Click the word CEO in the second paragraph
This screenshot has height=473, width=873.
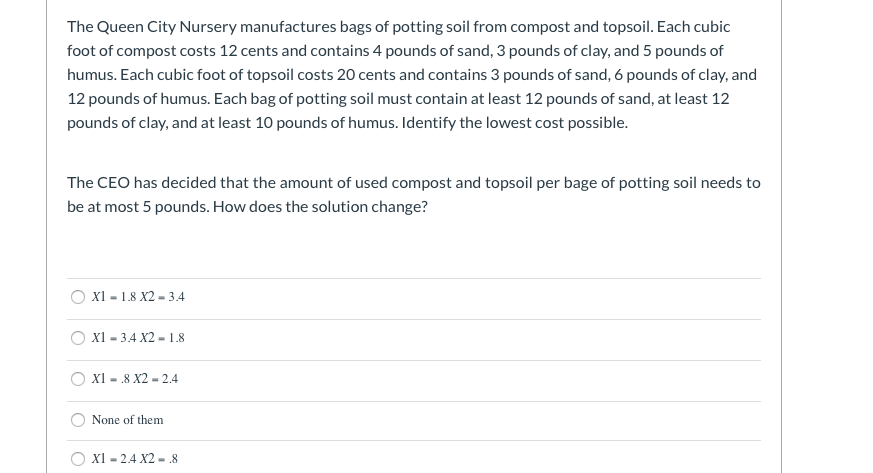(x=113, y=183)
